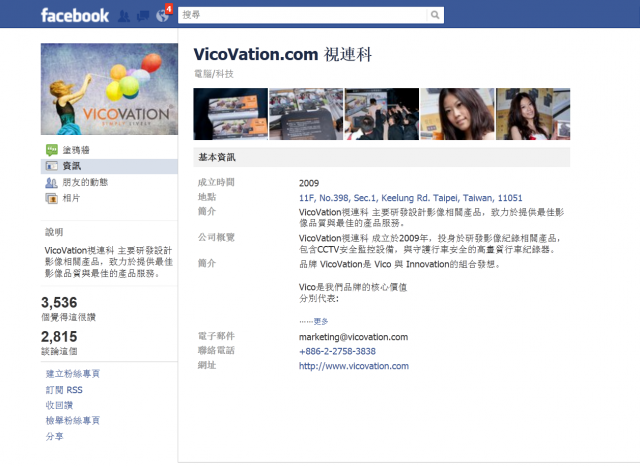The image size is (640, 466).
Task: Open the woman's face close-up photo
Action: click(457, 114)
